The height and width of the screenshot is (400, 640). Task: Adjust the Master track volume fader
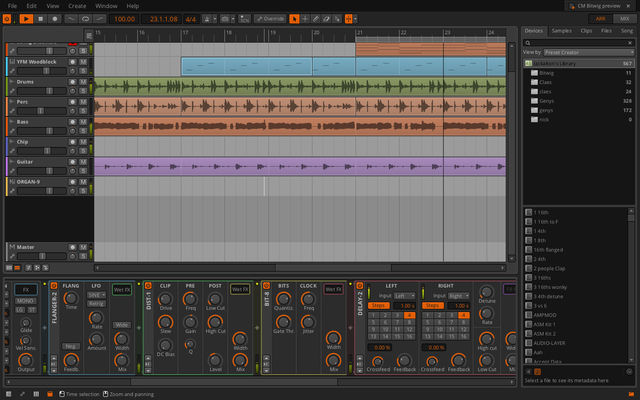(42, 256)
